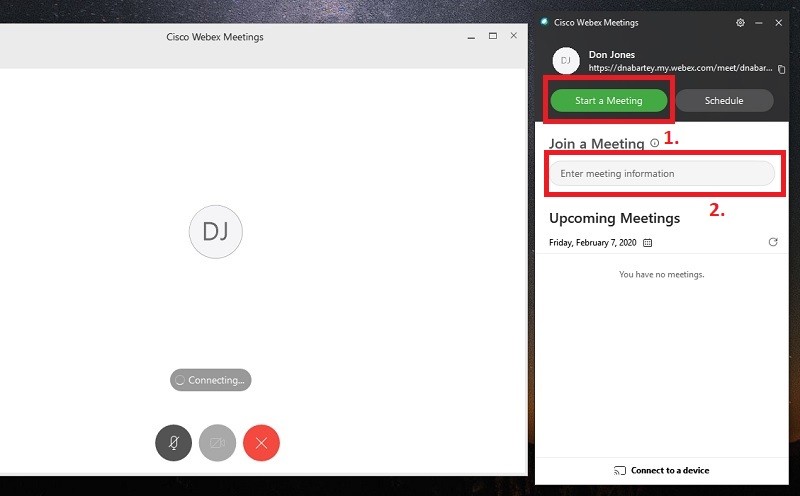Unmute the microphone in the meeting window
This screenshot has height=496, width=800.
[x=173, y=442]
